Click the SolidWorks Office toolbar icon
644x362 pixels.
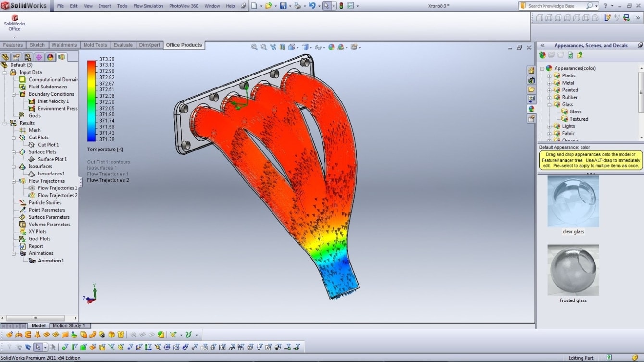pyautogui.click(x=14, y=23)
